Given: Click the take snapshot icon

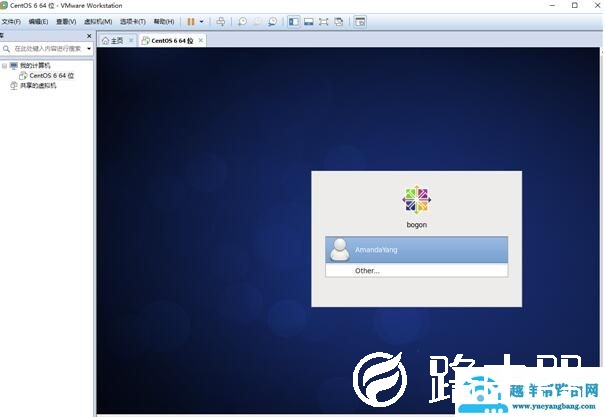Looking at the screenshot, I should pos(242,21).
